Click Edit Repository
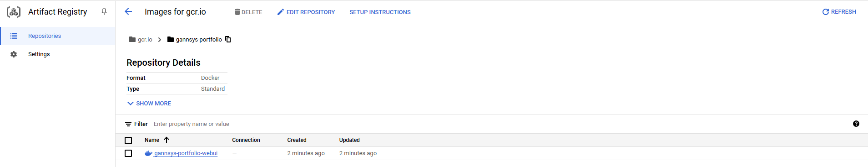This screenshot has height=167, width=868. (306, 12)
